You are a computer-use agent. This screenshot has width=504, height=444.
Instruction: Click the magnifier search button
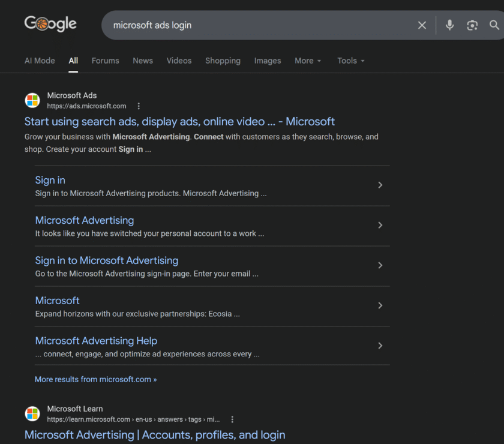point(494,25)
